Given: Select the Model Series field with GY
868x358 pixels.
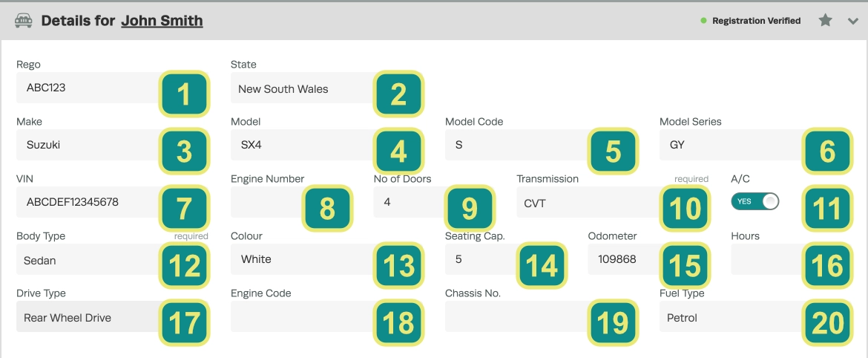Looking at the screenshot, I should tap(756, 145).
